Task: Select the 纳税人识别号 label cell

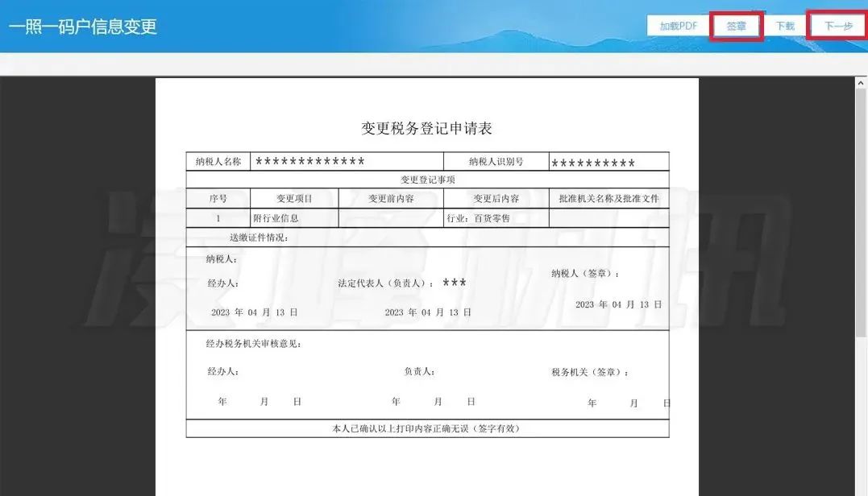Action: [x=496, y=162]
